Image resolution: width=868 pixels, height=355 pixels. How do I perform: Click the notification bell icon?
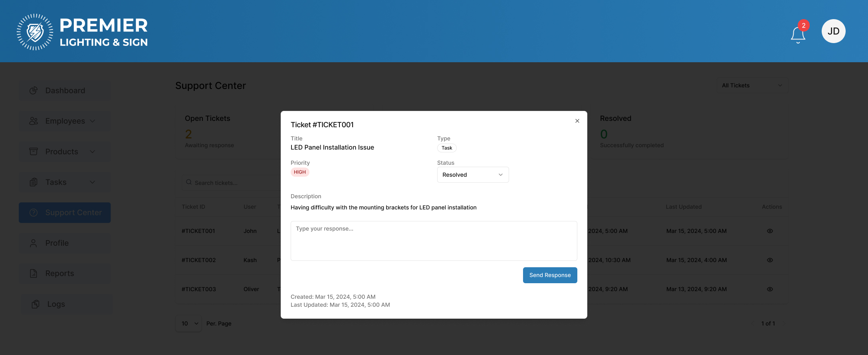click(x=798, y=34)
